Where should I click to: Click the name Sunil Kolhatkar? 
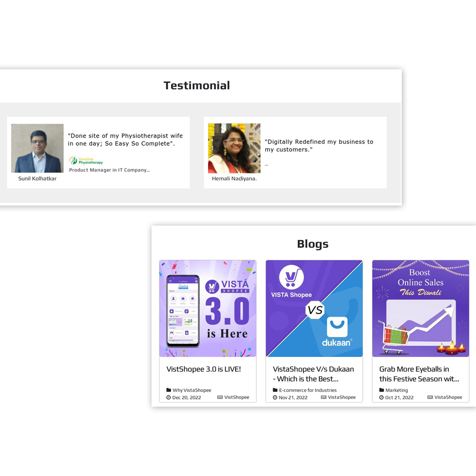(37, 178)
